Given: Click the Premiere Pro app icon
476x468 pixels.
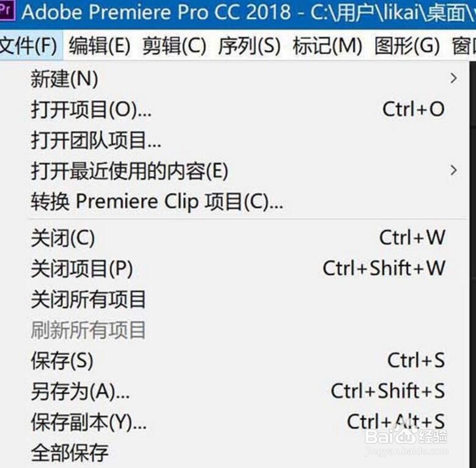Looking at the screenshot, I should point(7,11).
